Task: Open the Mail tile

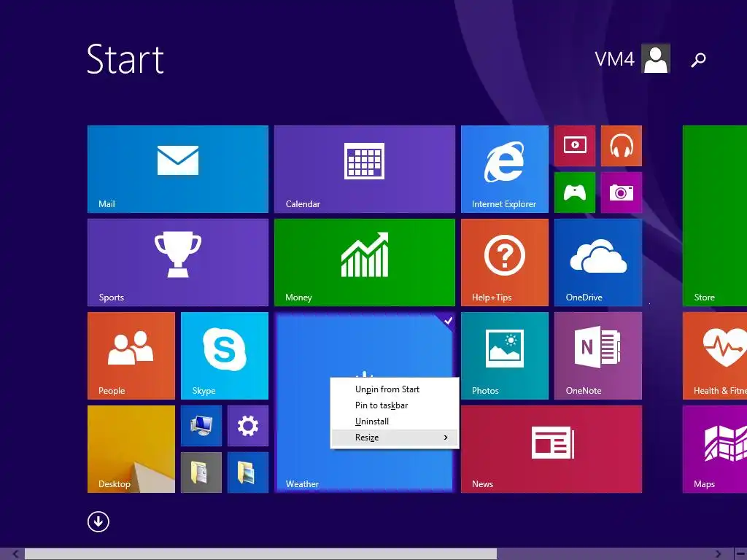Action: (x=178, y=169)
